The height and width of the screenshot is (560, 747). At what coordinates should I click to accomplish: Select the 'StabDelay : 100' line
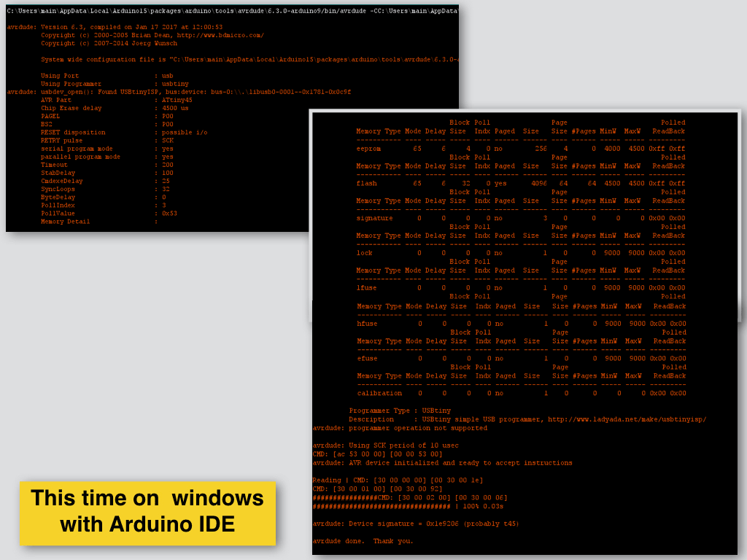[107, 173]
